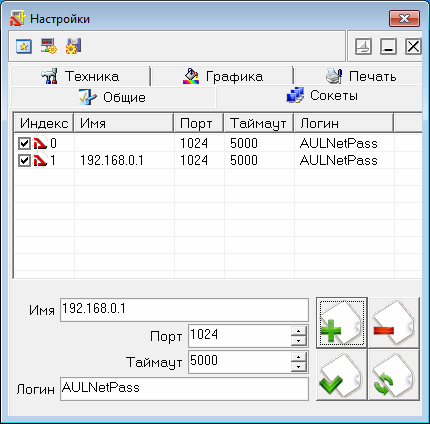Add a new socket with green plus

pyautogui.click(x=342, y=323)
